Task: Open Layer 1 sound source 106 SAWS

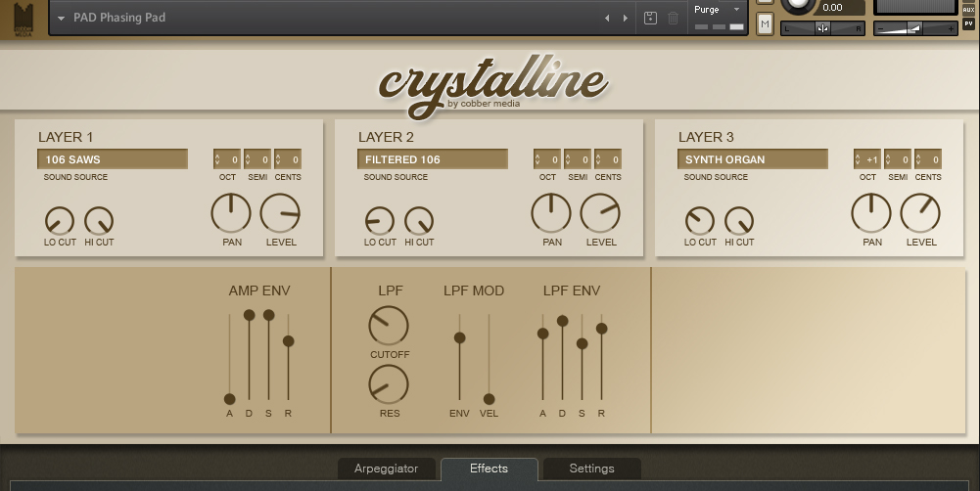Action: [113, 159]
